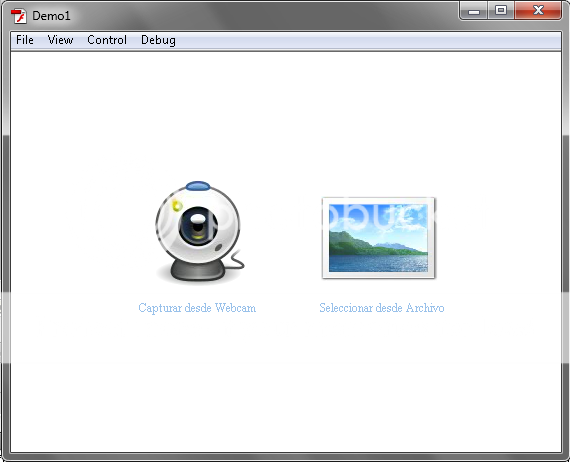Viewport: 570px width, 462px height.
Task: Open the Control menu
Action: point(107,40)
